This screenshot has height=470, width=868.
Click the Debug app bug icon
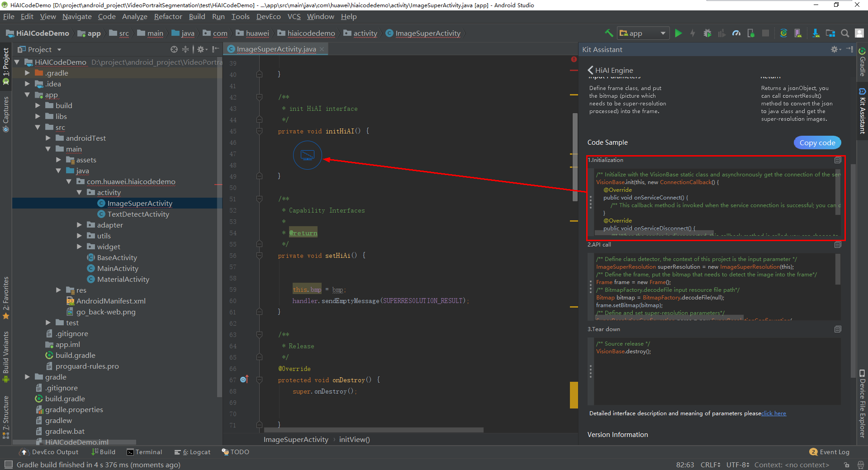click(x=707, y=33)
